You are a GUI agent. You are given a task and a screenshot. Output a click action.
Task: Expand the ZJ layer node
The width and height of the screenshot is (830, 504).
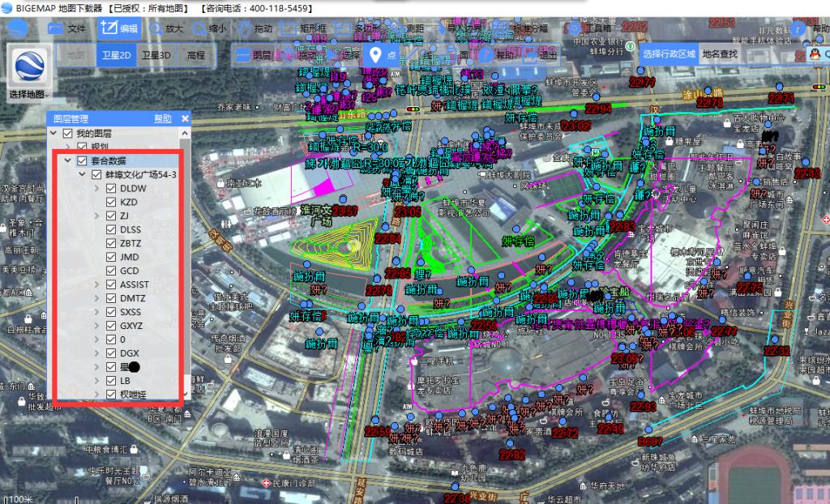click(96, 216)
